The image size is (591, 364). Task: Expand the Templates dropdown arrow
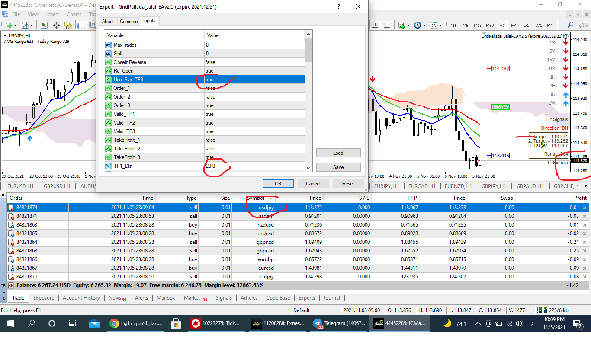pos(440,25)
